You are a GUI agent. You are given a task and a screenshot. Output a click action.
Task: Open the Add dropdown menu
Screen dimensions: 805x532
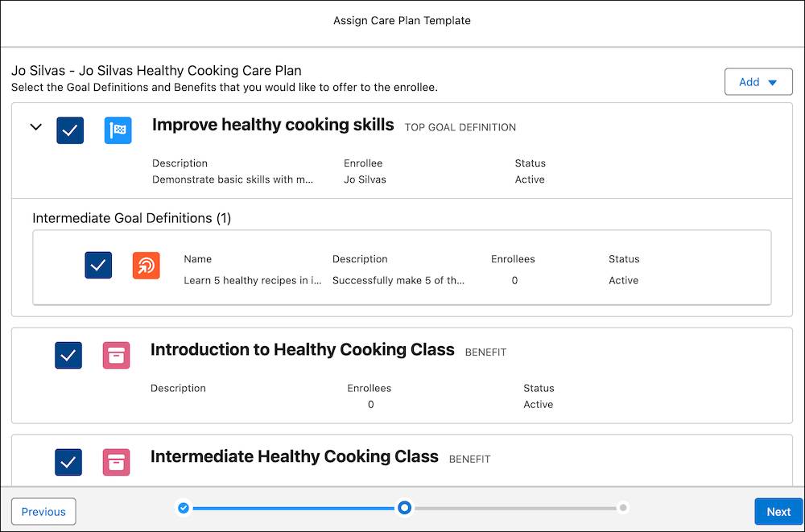click(758, 81)
